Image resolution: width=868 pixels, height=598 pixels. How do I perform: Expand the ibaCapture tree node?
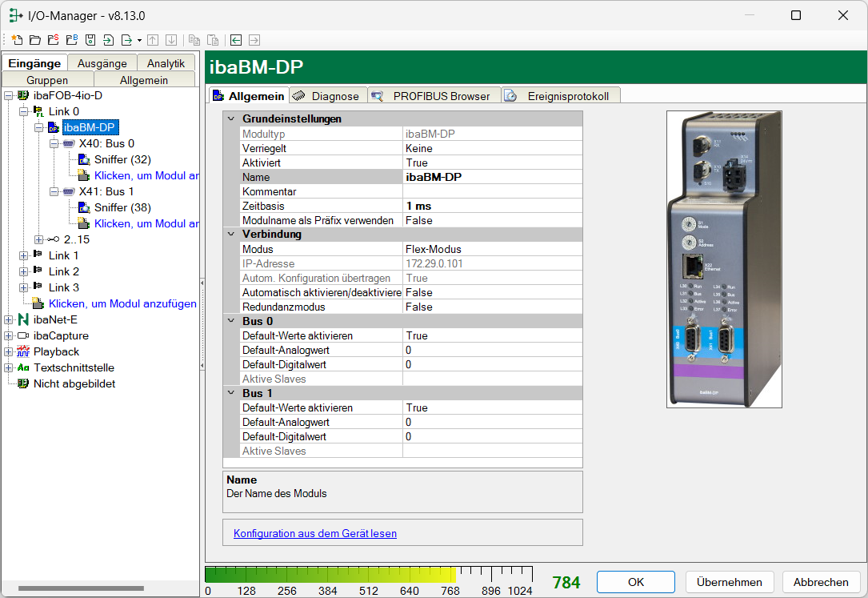coord(8,336)
